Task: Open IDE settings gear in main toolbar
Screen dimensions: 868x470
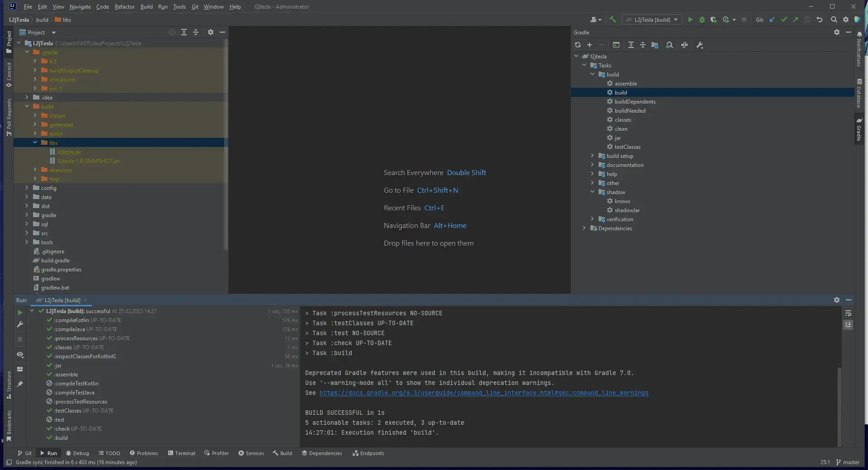Action: pos(845,19)
